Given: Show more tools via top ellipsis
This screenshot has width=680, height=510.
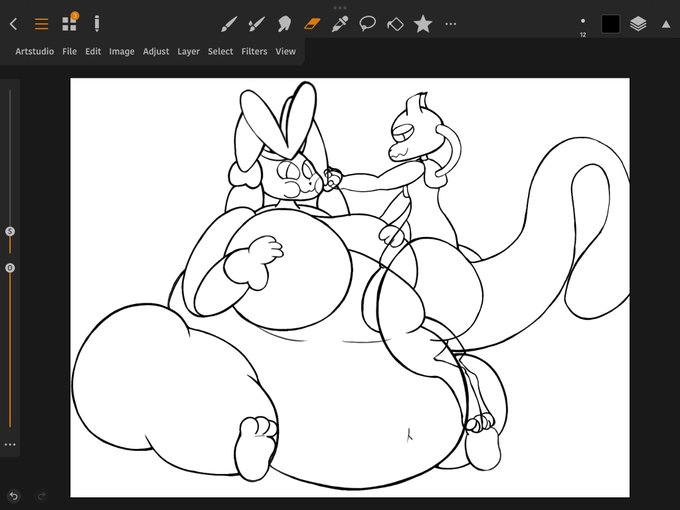Looking at the screenshot, I should click(451, 24).
